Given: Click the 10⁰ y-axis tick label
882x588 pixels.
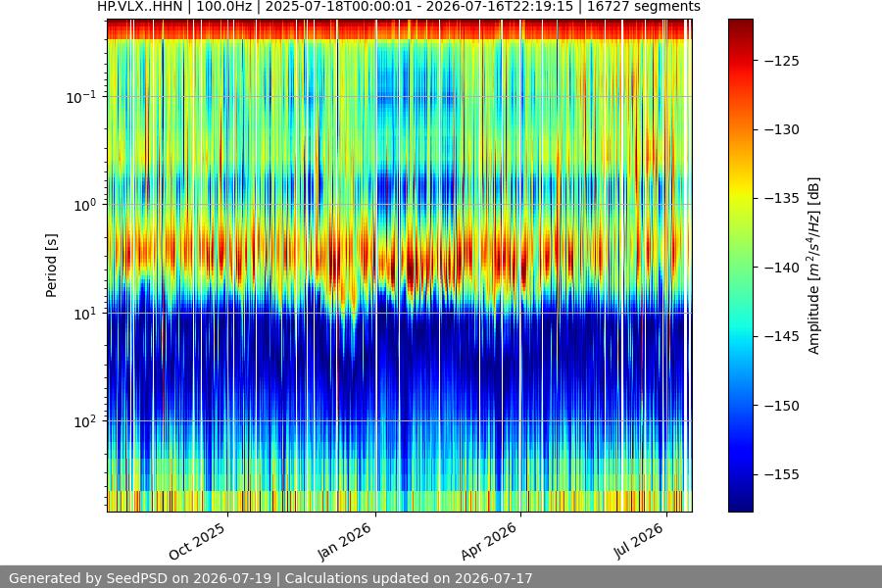Looking at the screenshot, I should click(x=84, y=205).
